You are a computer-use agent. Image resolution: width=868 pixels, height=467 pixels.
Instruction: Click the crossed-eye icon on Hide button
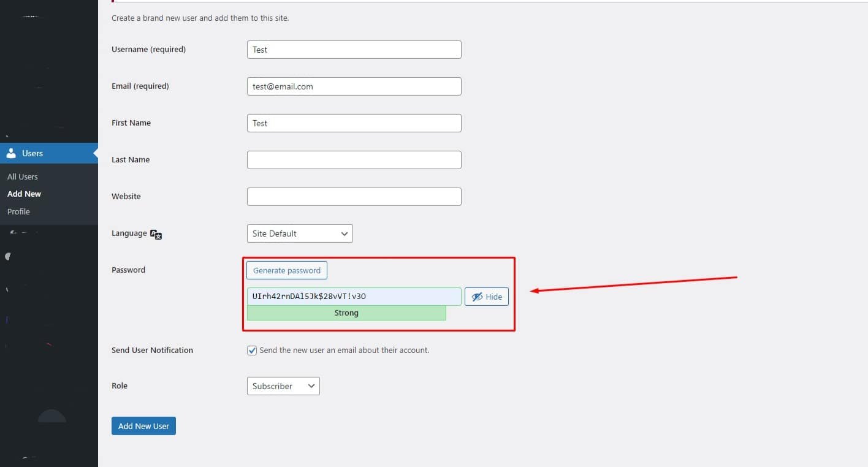pyautogui.click(x=477, y=297)
